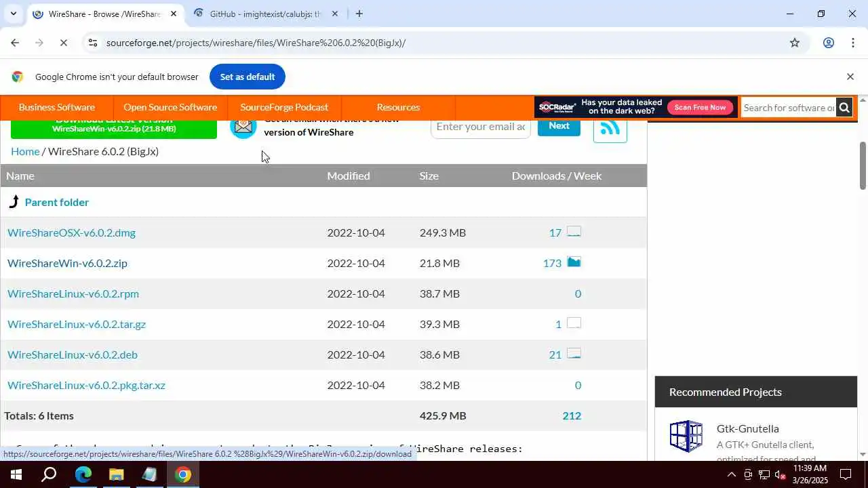The height and width of the screenshot is (488, 868).
Task: Bookmark this page with the star icon
Action: click(x=795, y=43)
